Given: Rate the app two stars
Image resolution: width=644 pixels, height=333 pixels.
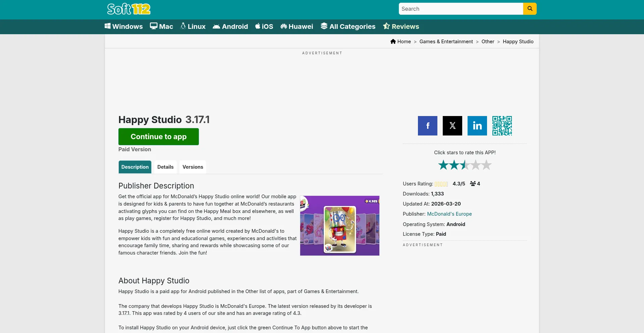Looking at the screenshot, I should click(x=454, y=165).
